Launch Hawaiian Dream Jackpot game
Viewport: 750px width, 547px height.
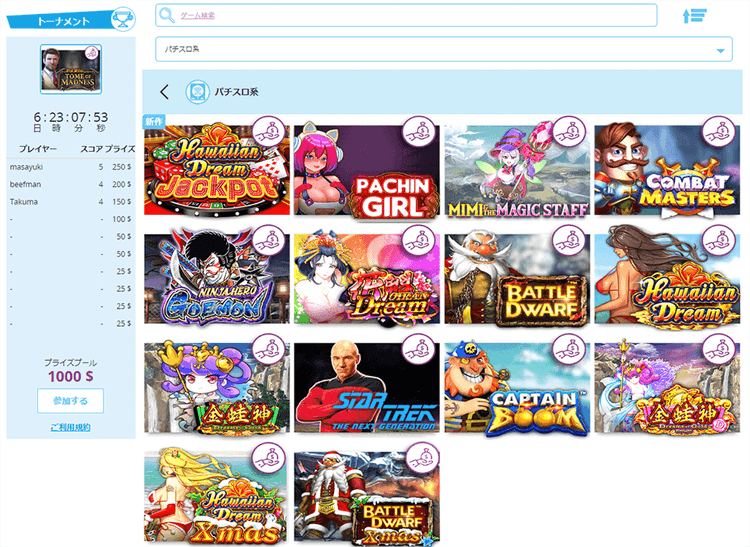coord(217,169)
